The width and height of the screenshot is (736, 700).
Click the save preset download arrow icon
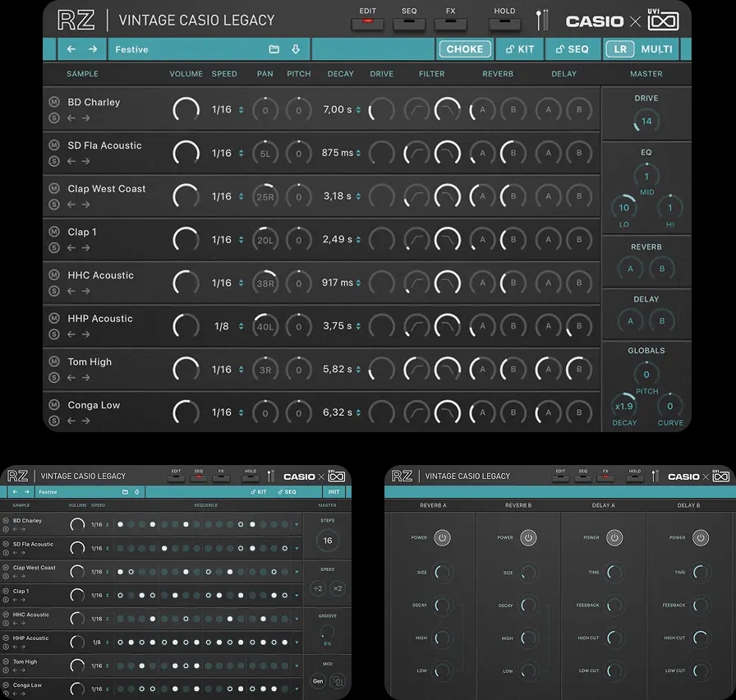[x=296, y=49]
